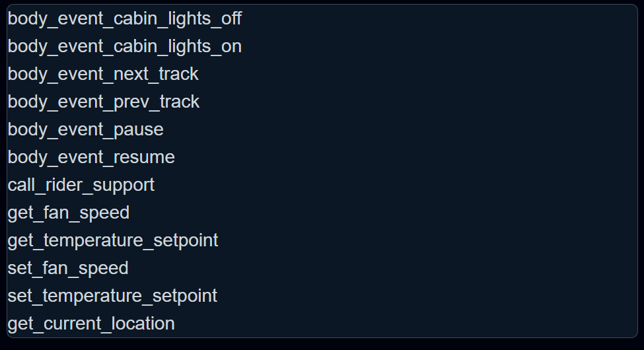Screen dimensions: 644x350
Task: Choose the body_event_next_track item
Action: click(103, 74)
